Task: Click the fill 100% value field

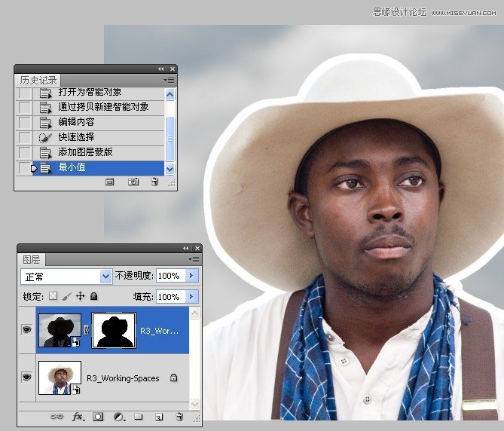Action: click(x=171, y=296)
